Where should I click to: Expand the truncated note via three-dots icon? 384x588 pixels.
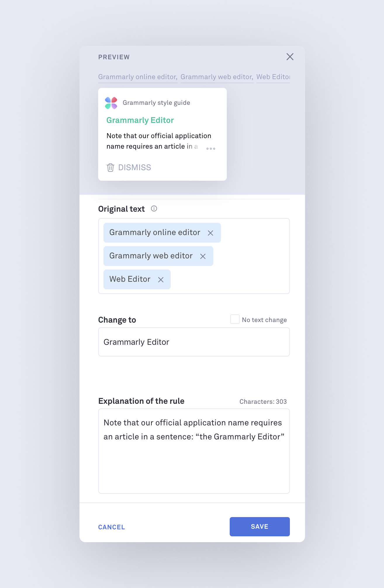211,149
